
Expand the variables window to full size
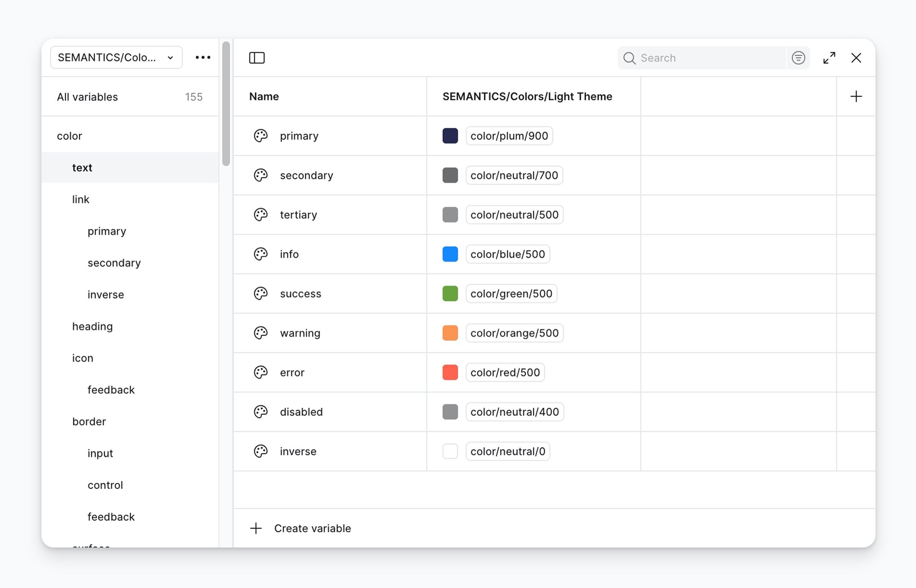pos(829,58)
